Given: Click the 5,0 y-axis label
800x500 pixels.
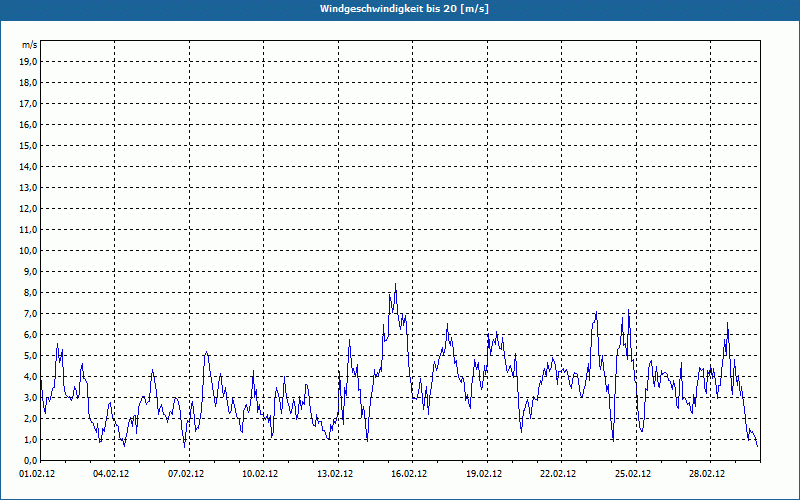Looking at the screenshot, I should click(30, 356).
